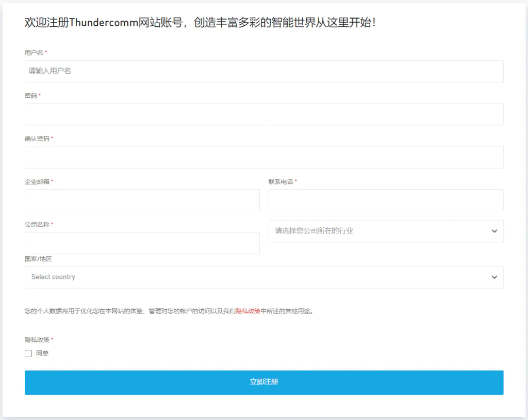Image resolution: width=528 pixels, height=420 pixels.
Task: Click the 立即注册 register button
Action: coord(264,382)
